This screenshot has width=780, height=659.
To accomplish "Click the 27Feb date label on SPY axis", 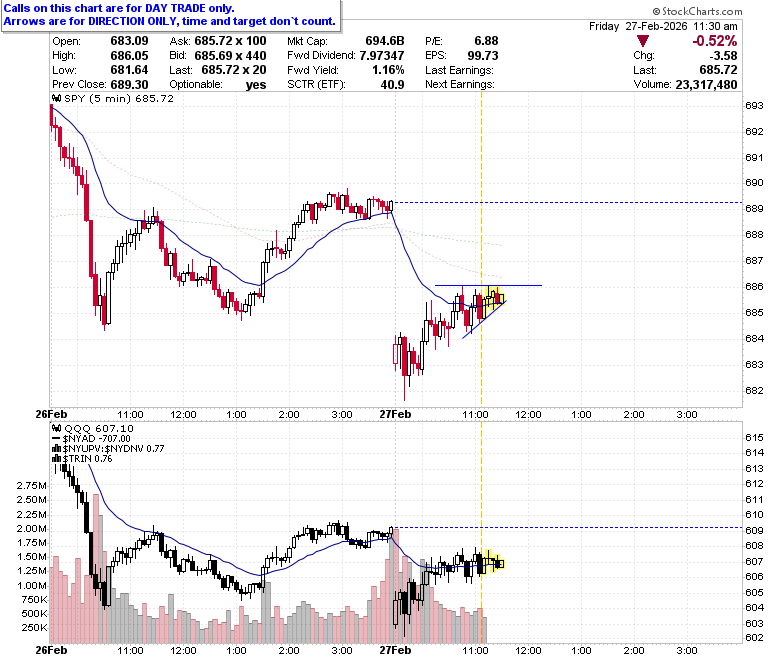I will click(x=395, y=414).
